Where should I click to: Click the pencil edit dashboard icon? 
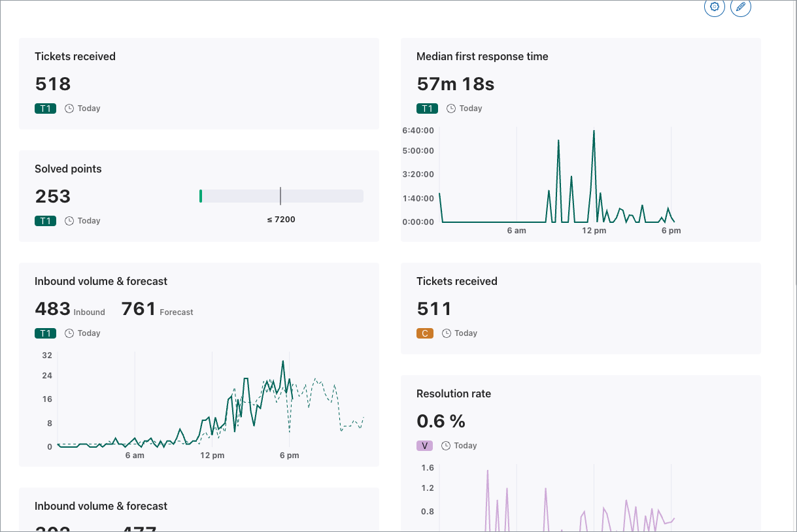(x=740, y=7)
